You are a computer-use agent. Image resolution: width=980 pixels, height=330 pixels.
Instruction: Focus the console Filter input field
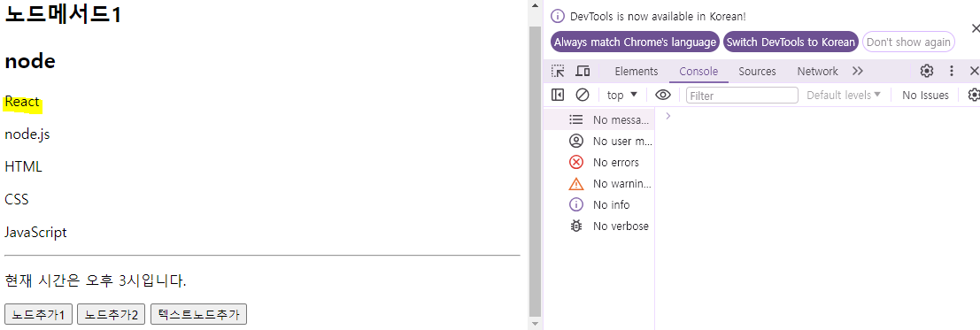click(742, 95)
